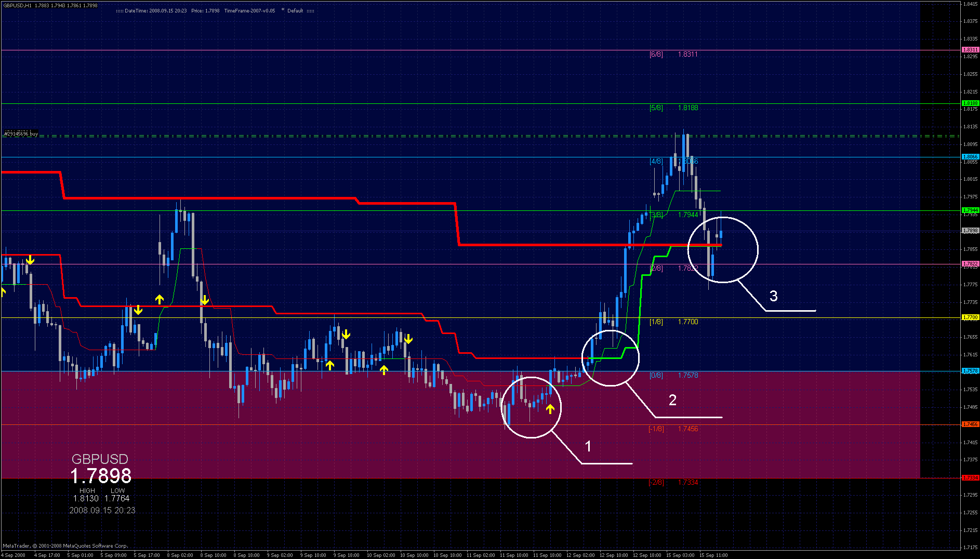Click the pink 1.8311 price axis tag

click(970, 50)
